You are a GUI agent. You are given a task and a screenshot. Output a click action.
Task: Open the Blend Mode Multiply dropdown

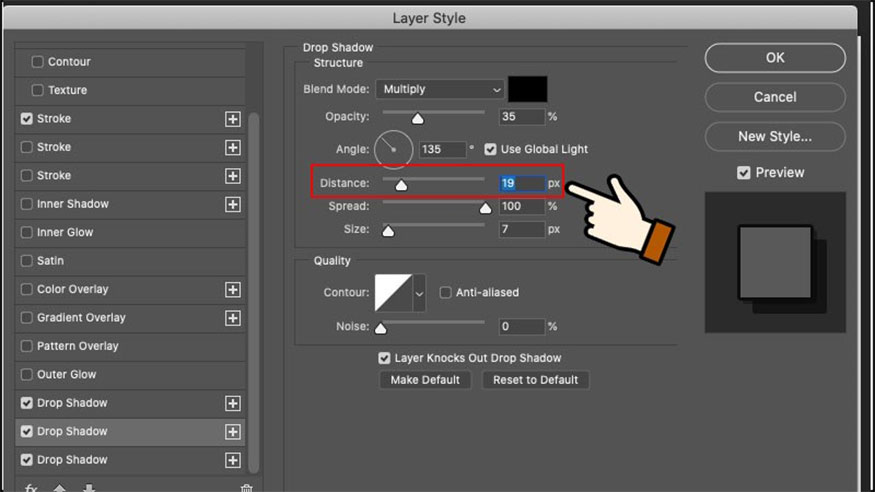click(440, 90)
